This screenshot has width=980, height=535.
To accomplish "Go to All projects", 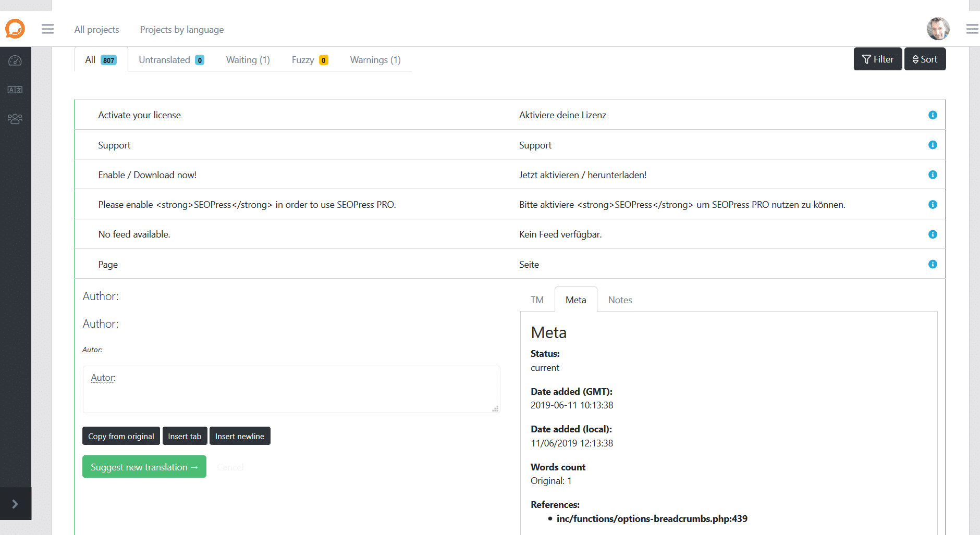I will 96,30.
